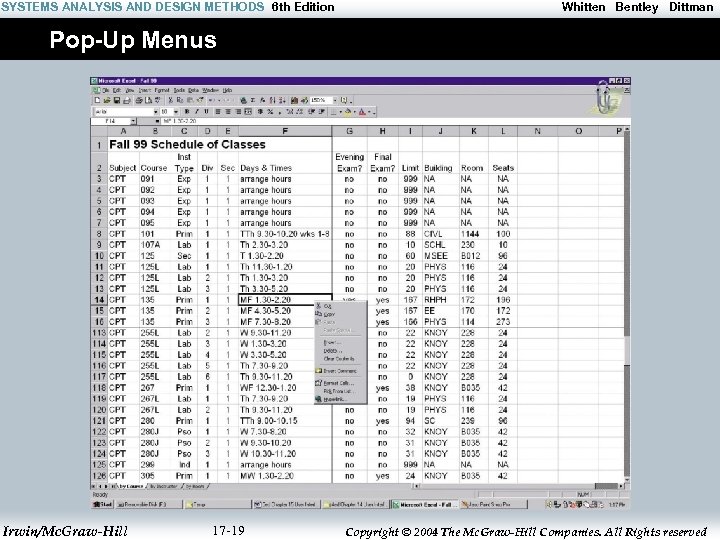Click the Font Color icon

point(362,112)
